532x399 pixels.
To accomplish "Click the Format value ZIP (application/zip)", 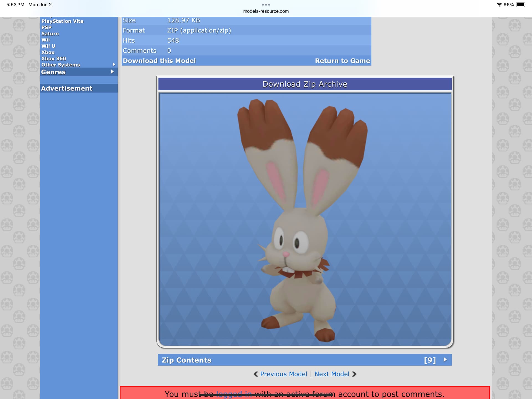I will (199, 31).
